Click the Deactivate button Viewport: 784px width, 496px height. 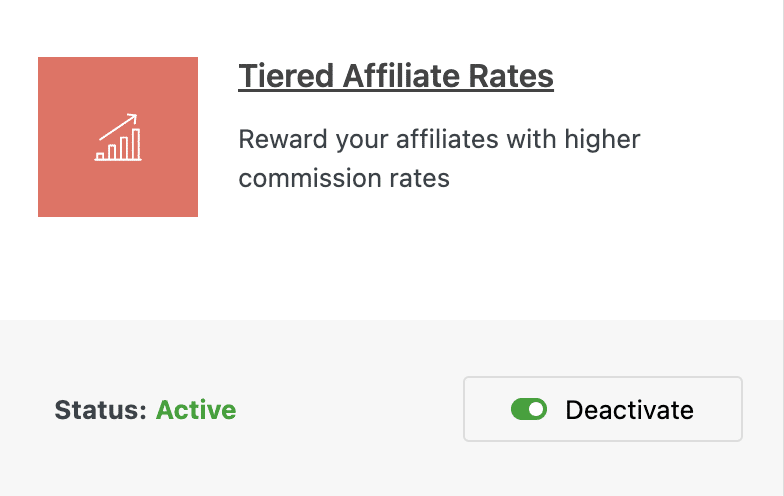(x=603, y=409)
